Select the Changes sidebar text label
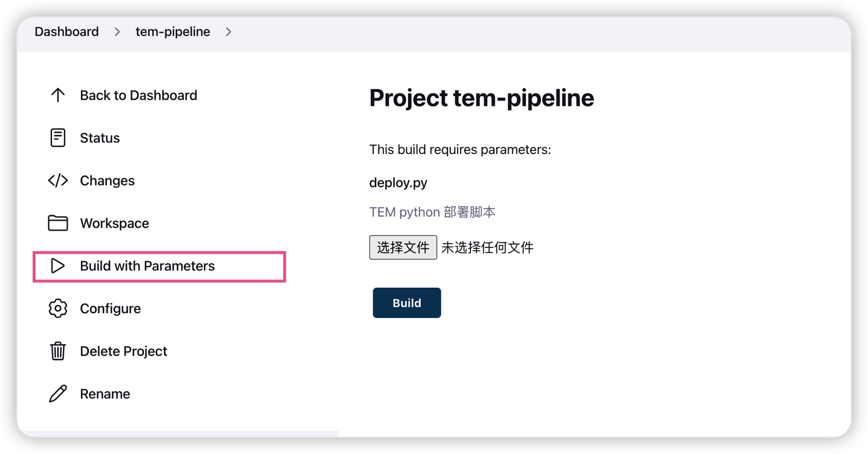This screenshot has height=454, width=868. point(107,181)
